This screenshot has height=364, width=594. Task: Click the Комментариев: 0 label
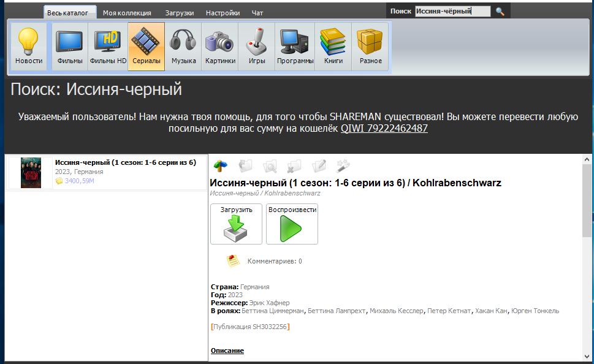[x=275, y=261]
